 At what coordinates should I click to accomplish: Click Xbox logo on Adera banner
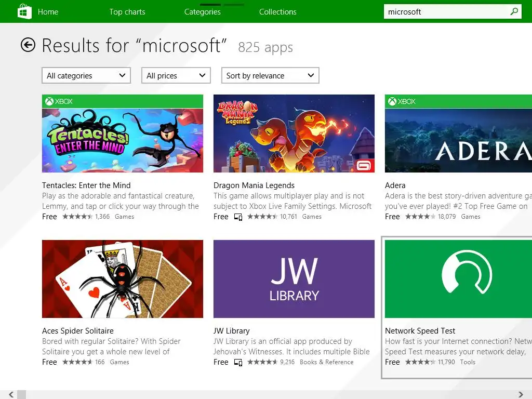pyautogui.click(x=392, y=101)
